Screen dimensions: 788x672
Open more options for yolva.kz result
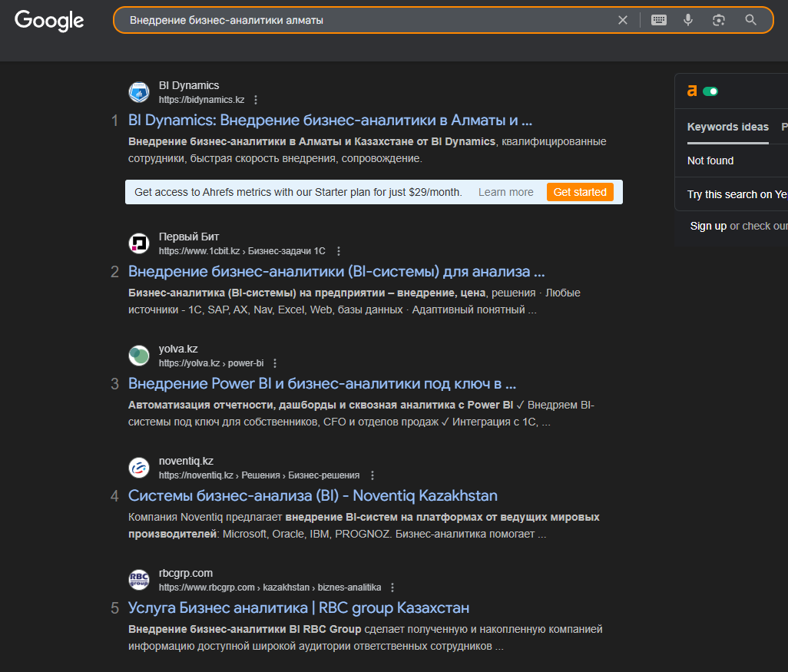(275, 363)
